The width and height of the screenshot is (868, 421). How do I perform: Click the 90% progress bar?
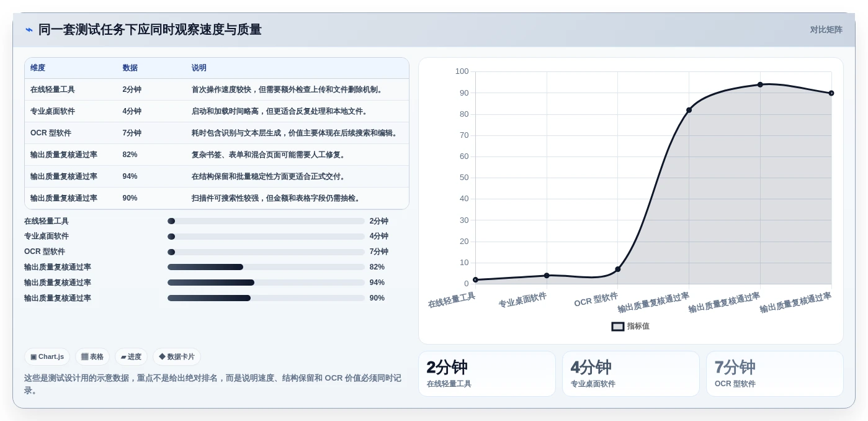point(266,298)
